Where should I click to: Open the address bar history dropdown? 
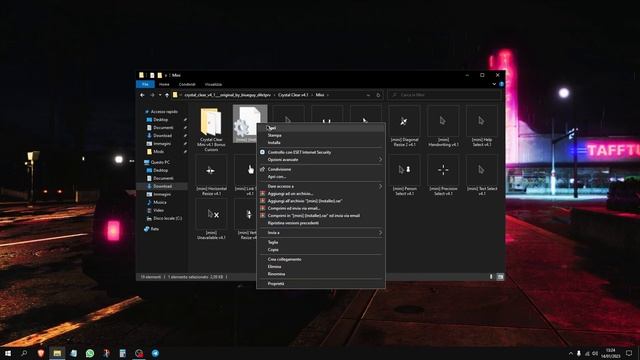pos(368,95)
